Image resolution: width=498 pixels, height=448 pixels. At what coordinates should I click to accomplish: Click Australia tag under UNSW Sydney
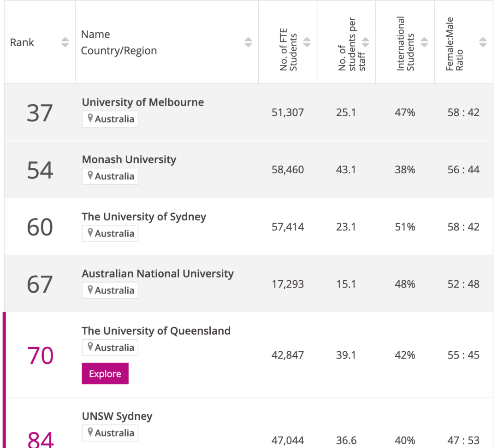110,433
